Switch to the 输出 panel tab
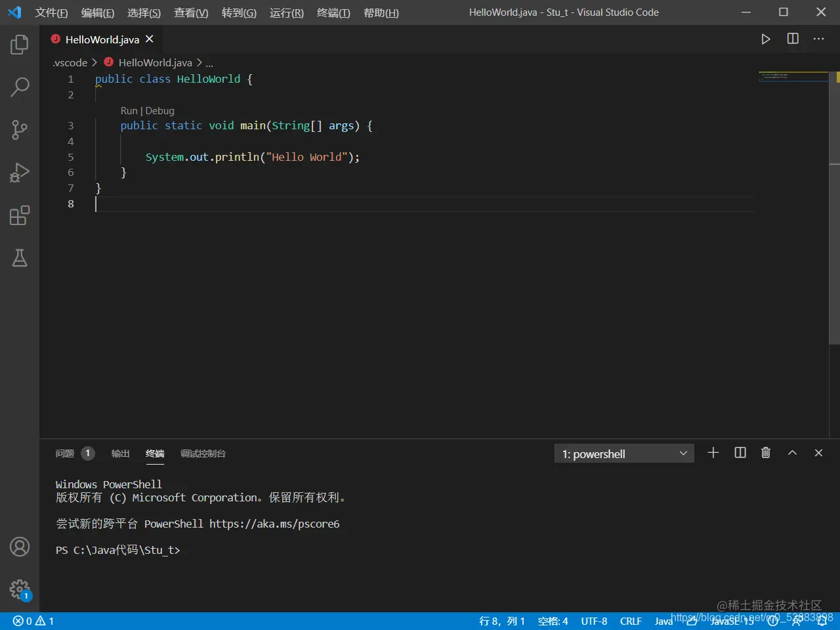840x630 pixels. 121,453
